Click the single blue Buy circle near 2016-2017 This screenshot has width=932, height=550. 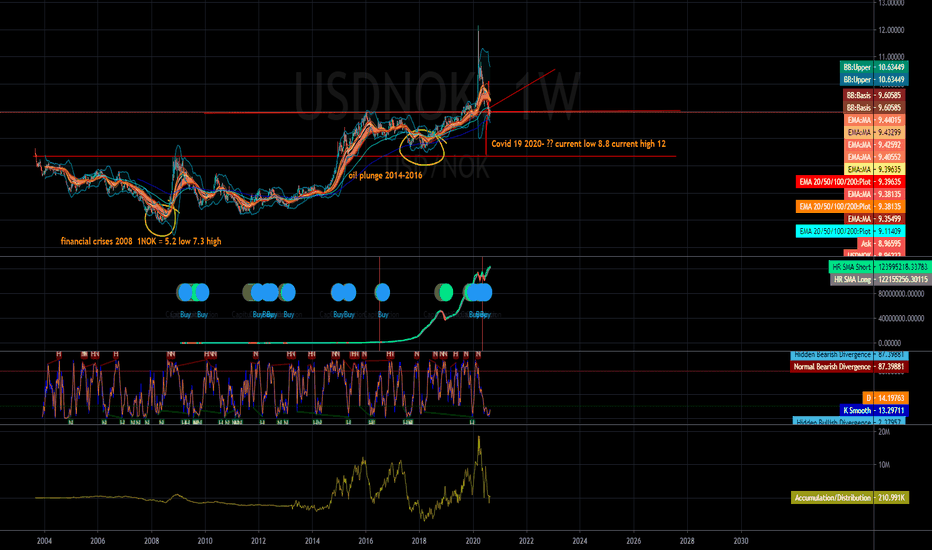(382, 292)
